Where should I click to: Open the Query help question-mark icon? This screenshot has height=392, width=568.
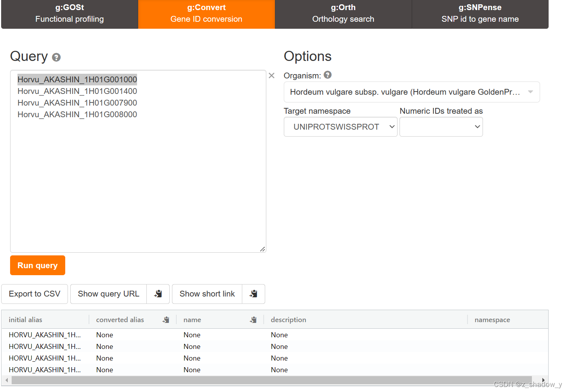tap(56, 57)
